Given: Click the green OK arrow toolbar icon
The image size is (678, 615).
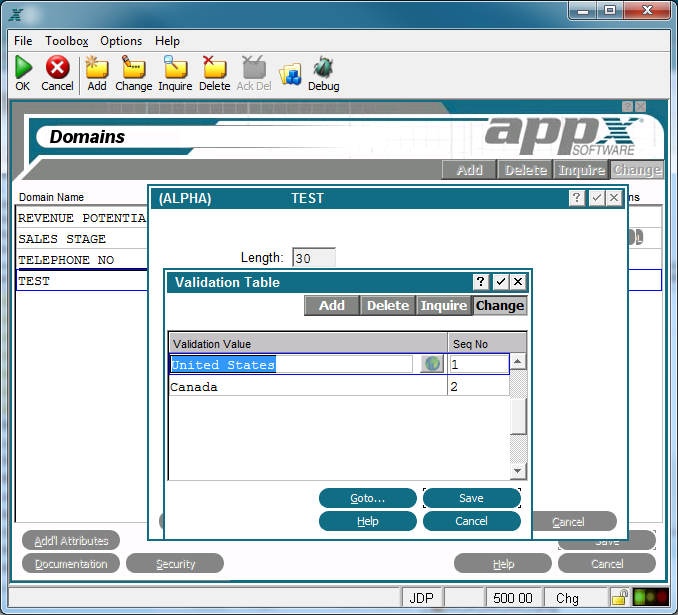Looking at the screenshot, I should (x=23, y=67).
